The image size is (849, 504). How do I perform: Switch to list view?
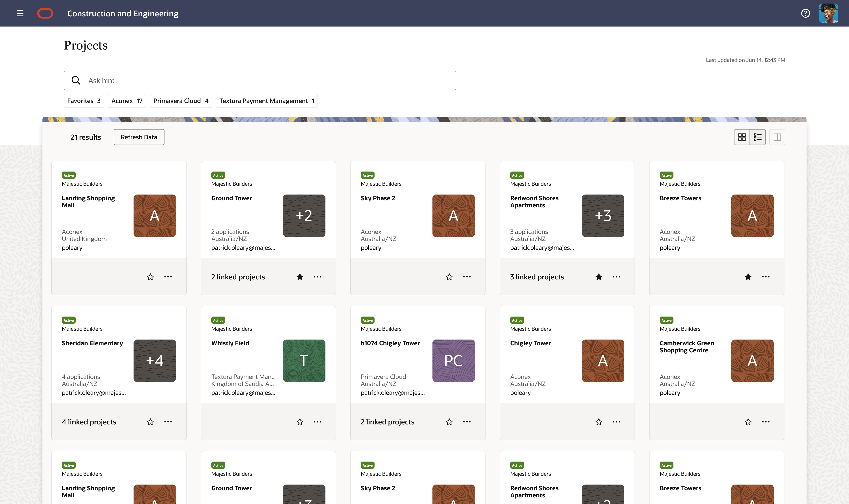[x=758, y=137]
